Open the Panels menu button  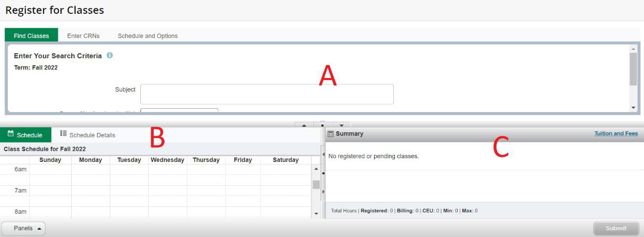coord(23,228)
